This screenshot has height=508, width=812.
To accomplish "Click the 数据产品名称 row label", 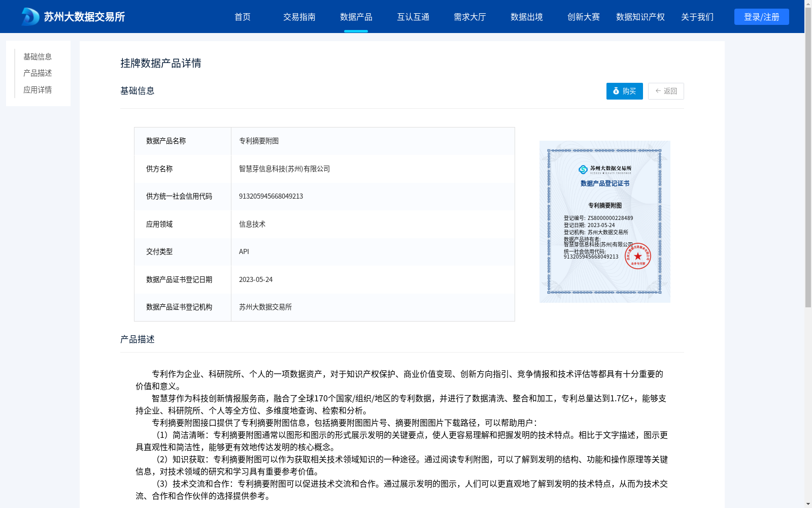I will [166, 141].
